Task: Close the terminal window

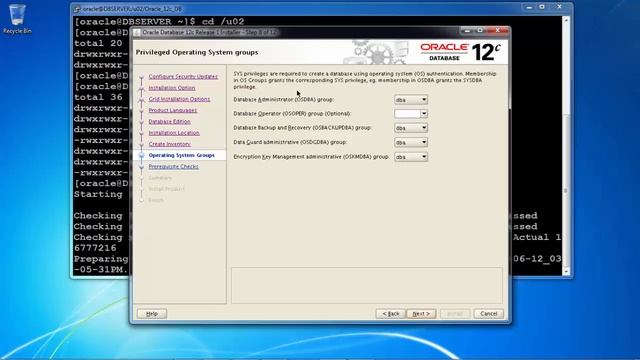Action: tap(560, 7)
